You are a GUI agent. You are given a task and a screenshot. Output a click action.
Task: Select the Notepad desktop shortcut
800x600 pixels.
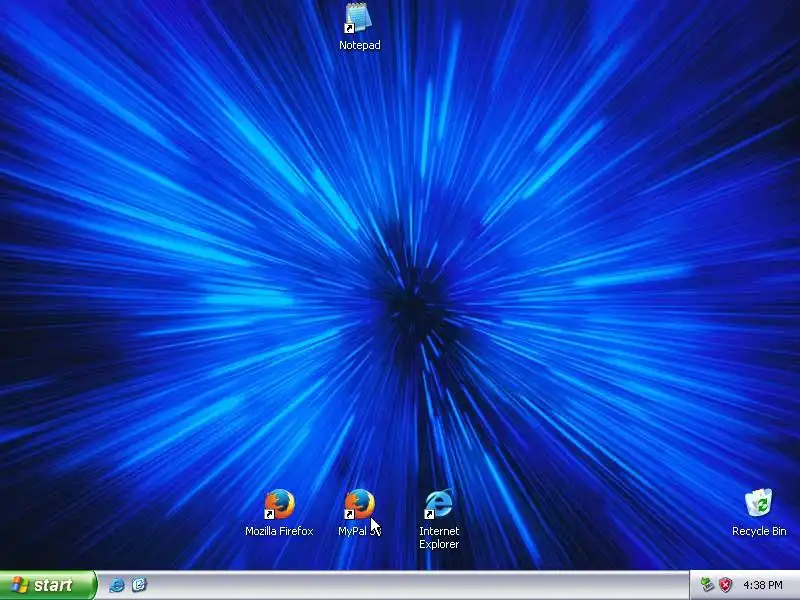click(x=359, y=18)
